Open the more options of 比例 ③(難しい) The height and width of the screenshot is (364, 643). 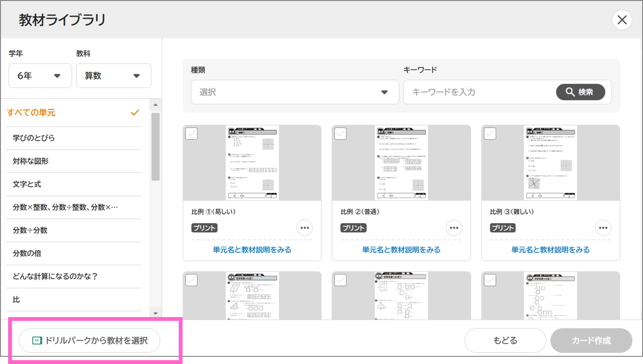[603, 228]
